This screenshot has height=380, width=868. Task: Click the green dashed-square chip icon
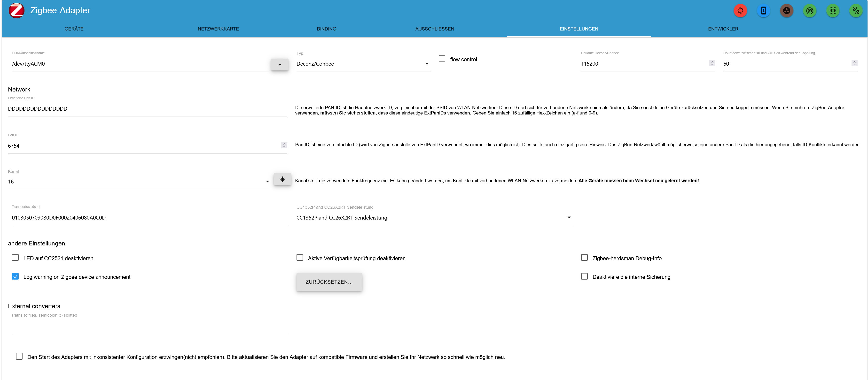coord(833,11)
